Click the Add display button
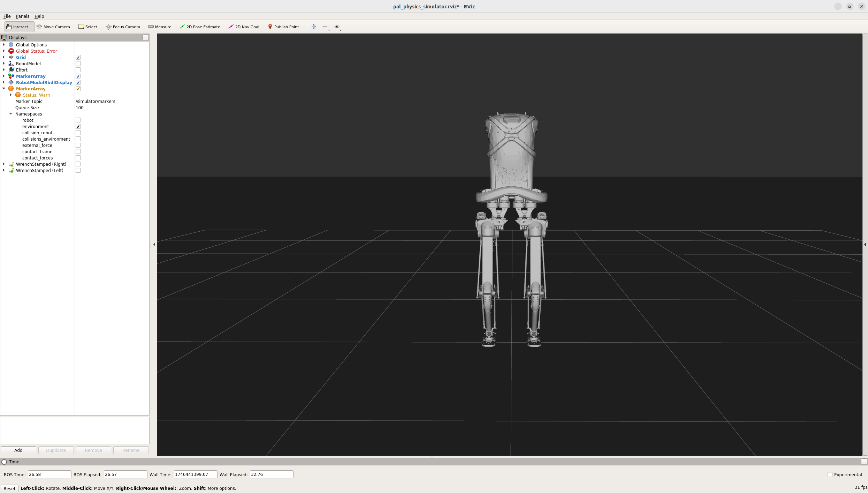This screenshot has width=868, height=493. [x=18, y=450]
